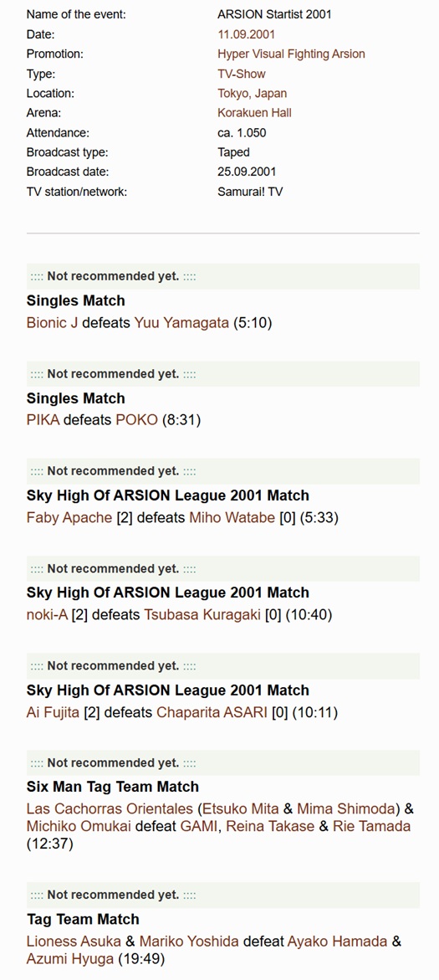View Bionic J wrestler profile

click(53, 323)
